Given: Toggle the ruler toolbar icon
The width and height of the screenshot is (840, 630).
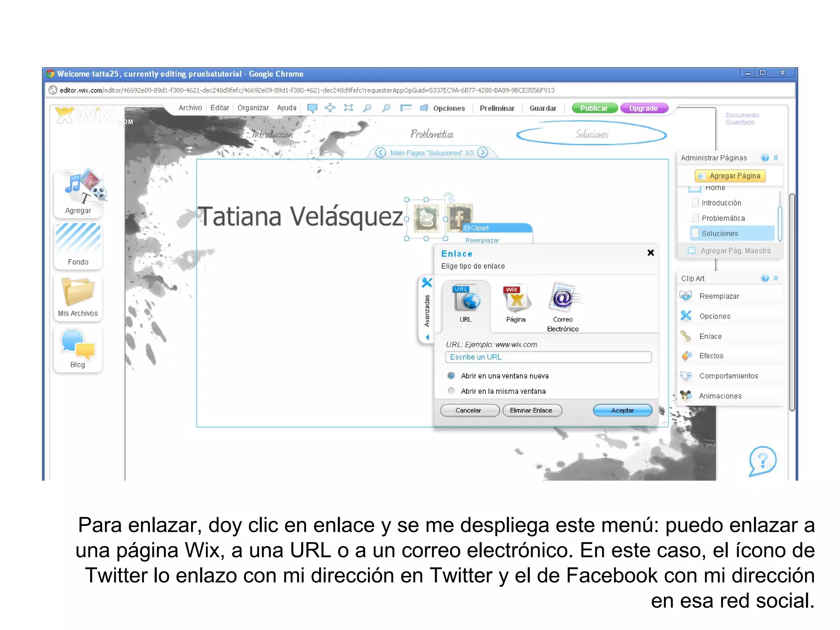Looking at the screenshot, I should pyautogui.click(x=406, y=108).
